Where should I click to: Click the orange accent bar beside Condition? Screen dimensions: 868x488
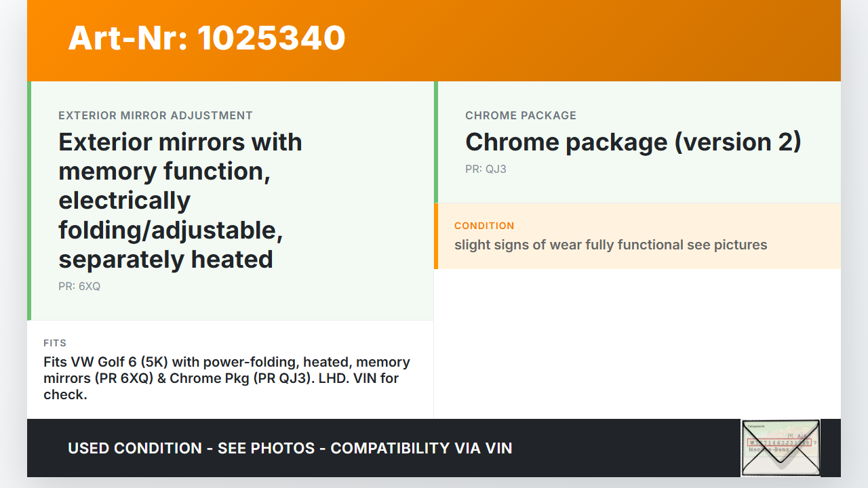[x=436, y=236]
